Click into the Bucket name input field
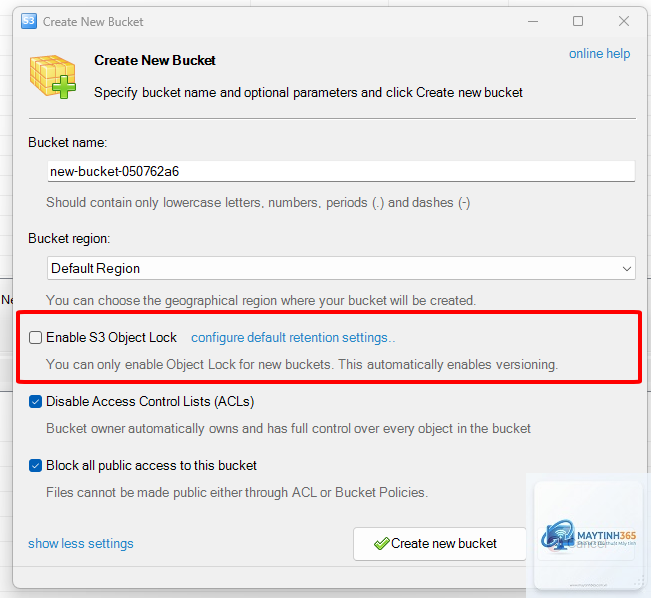The height and width of the screenshot is (598, 651). pos(341,171)
